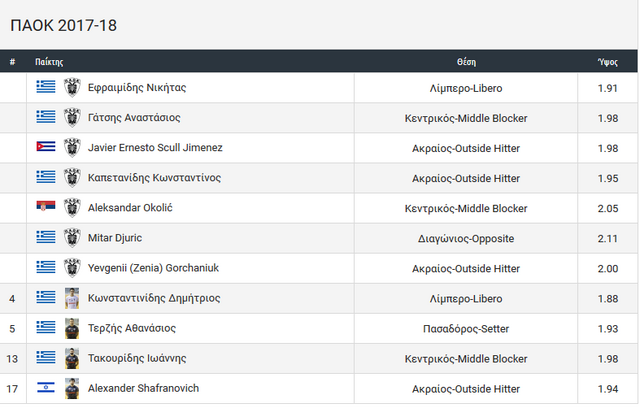Viewport: 640px width, 408px height.
Task: Sort table by Ύψος column header
Action: coord(608,62)
